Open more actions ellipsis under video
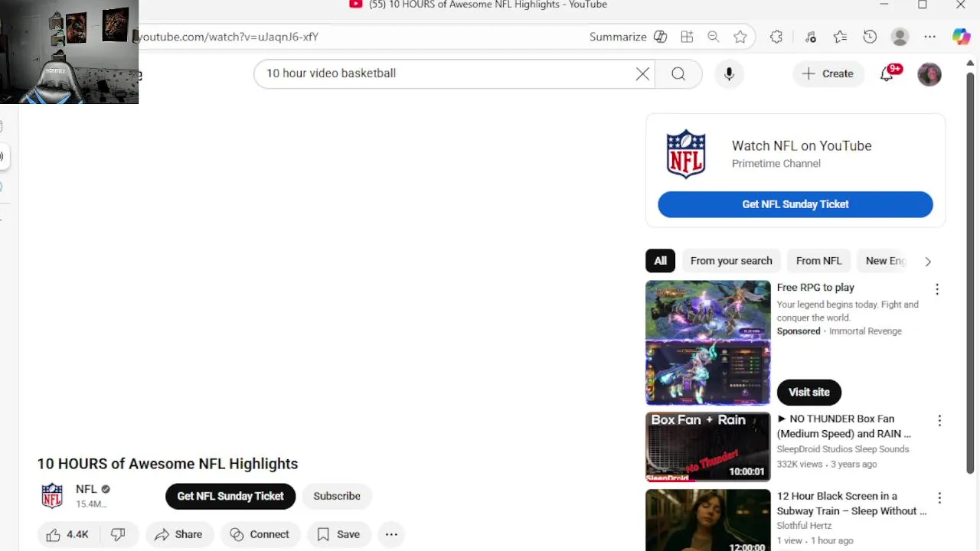Image resolution: width=980 pixels, height=551 pixels. point(391,534)
